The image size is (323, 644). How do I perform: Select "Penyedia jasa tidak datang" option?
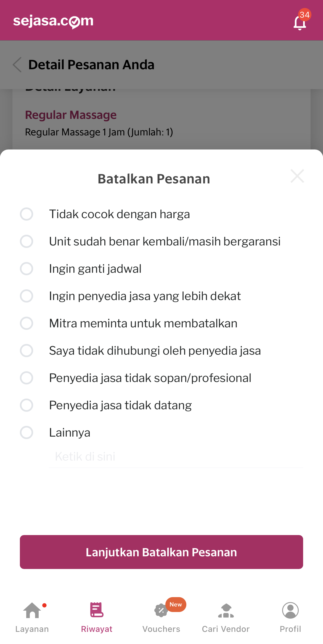pos(27,405)
